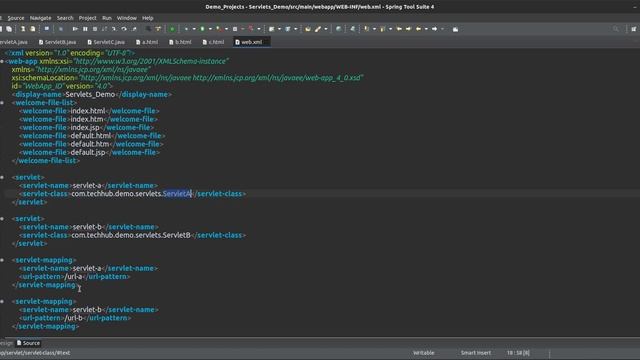Screen dimensions: 640x360
Task: Open the pencil icon dropdown arrow
Action: pyautogui.click(x=326, y=29)
